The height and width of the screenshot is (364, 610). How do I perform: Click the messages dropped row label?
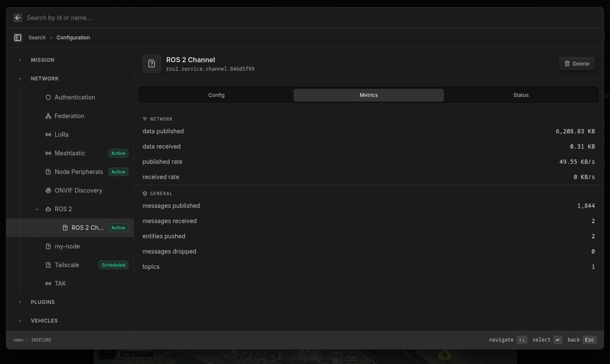pyautogui.click(x=169, y=251)
